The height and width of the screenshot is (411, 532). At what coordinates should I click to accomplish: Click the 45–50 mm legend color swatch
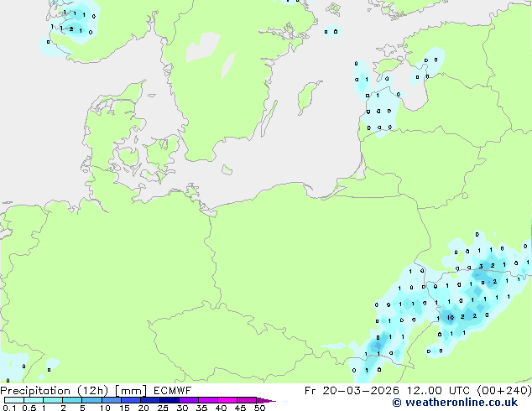[x=247, y=400]
